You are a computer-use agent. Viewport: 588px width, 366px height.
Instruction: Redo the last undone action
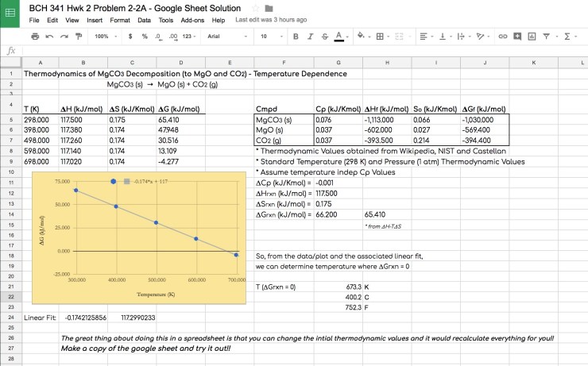64,37
